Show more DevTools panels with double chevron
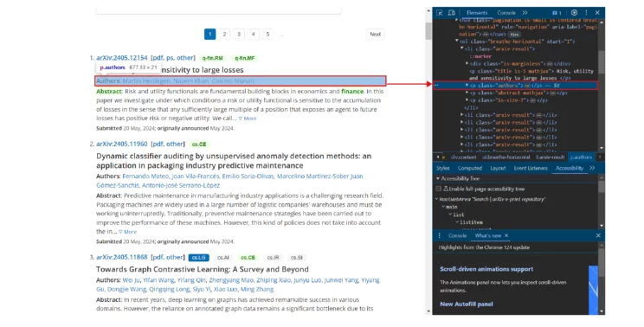Screen dimensions: 644x327 525,13
